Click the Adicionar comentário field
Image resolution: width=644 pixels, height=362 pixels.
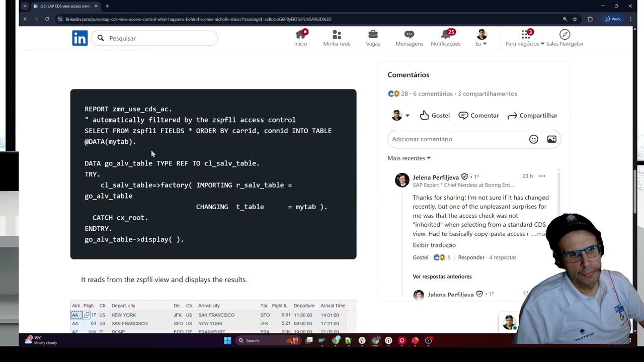coord(474,139)
